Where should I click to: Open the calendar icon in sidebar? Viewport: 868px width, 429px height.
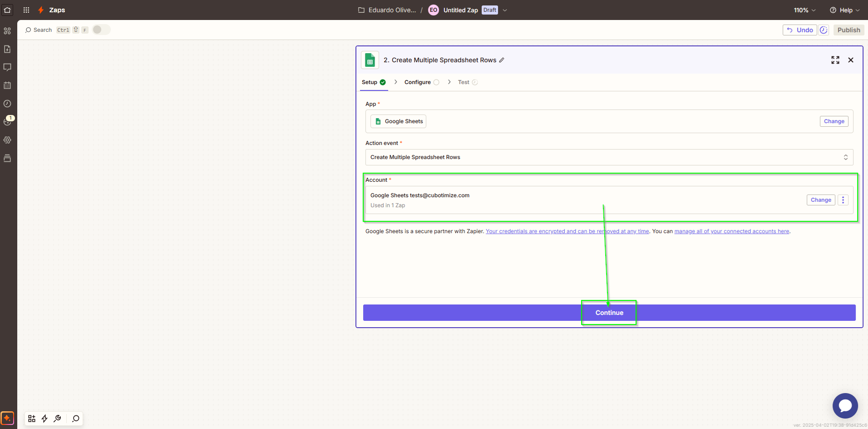[7, 85]
